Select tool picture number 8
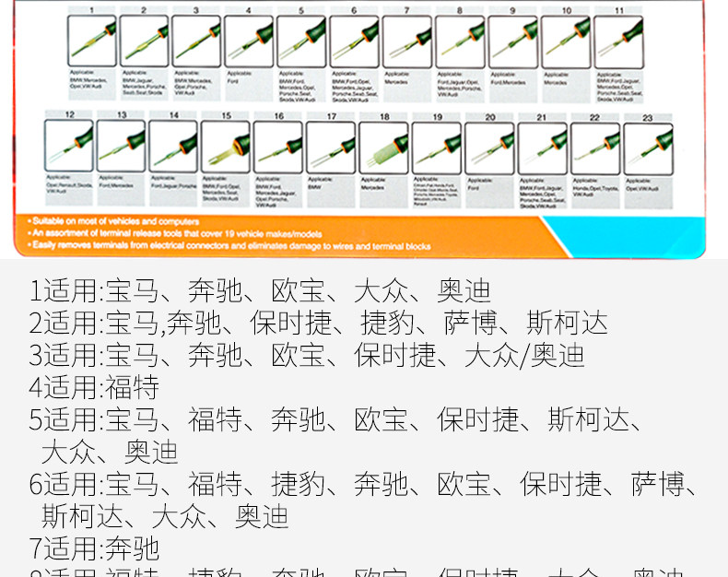 point(460,41)
